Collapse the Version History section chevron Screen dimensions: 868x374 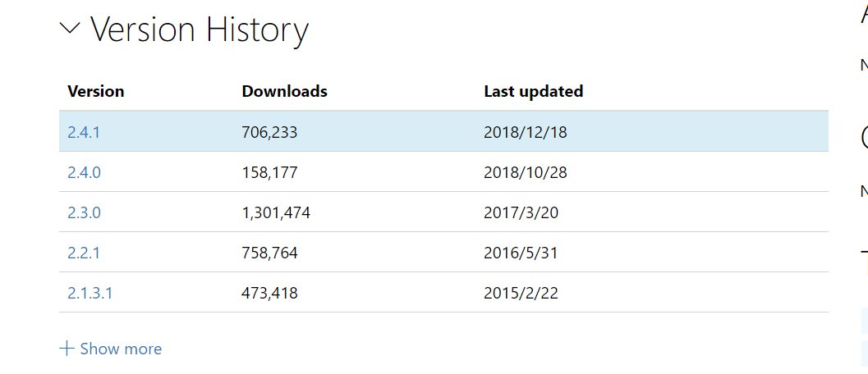(x=71, y=29)
